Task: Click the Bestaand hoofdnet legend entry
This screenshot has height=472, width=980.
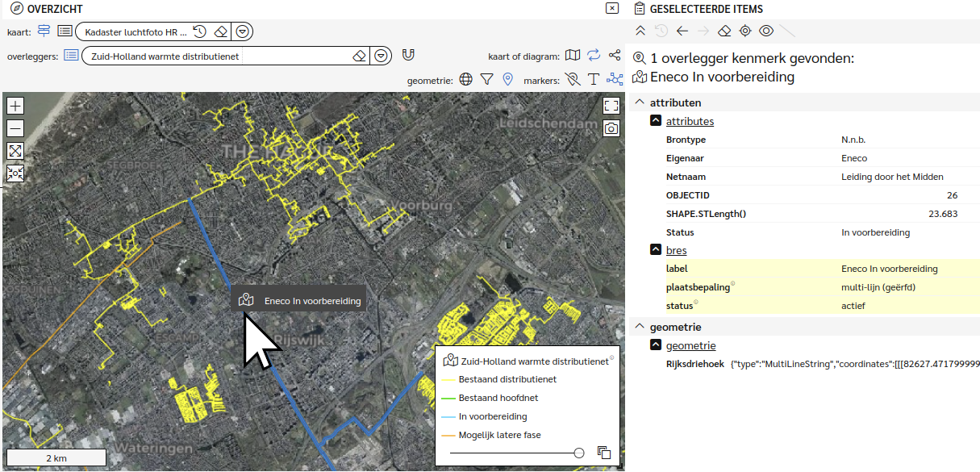Action: click(498, 398)
